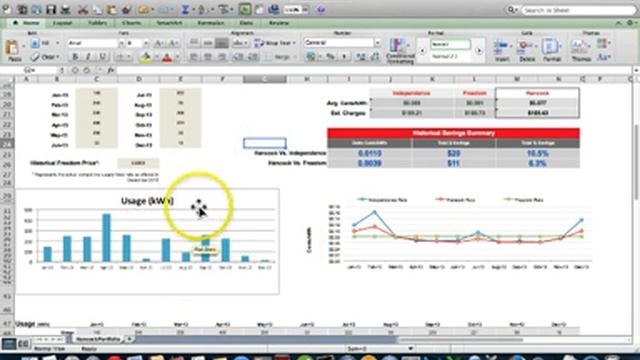Click the Paste clipboard icon in top toolbar

(x=111, y=9)
